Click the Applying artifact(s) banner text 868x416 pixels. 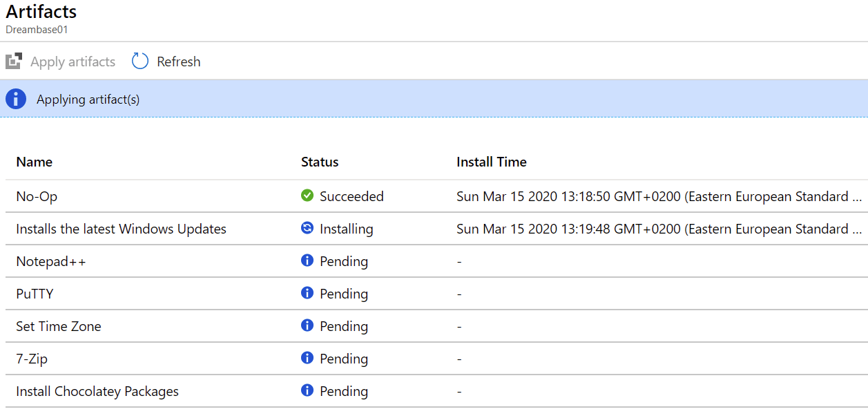(x=88, y=100)
